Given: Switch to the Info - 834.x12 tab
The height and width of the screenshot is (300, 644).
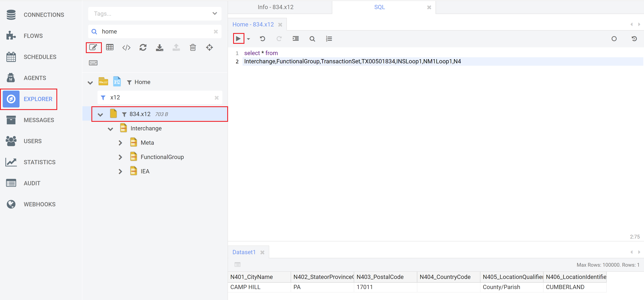Looking at the screenshot, I should [276, 7].
